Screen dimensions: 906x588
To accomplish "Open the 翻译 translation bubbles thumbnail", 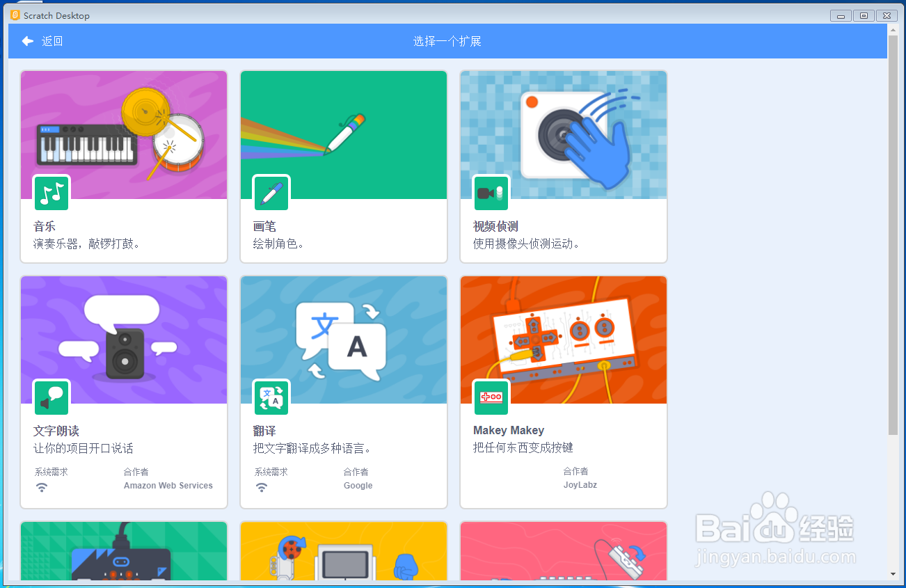I will pos(344,340).
